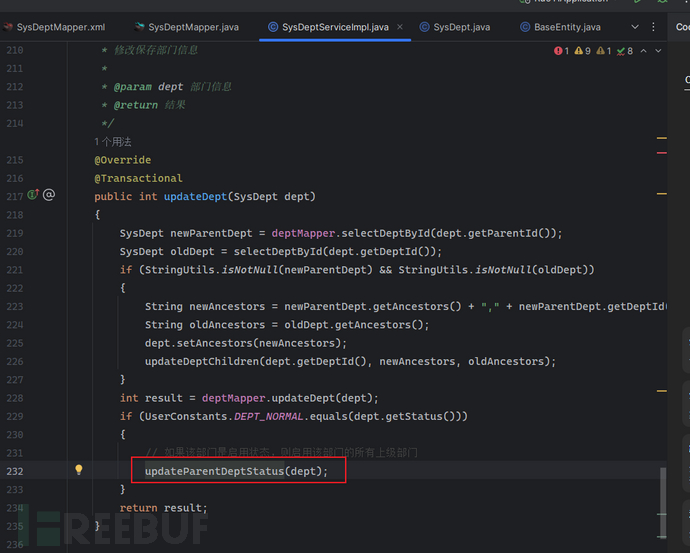This screenshot has width=690, height=553.
Task: Open the editor tabs kebab options menu
Action: pos(653,27)
